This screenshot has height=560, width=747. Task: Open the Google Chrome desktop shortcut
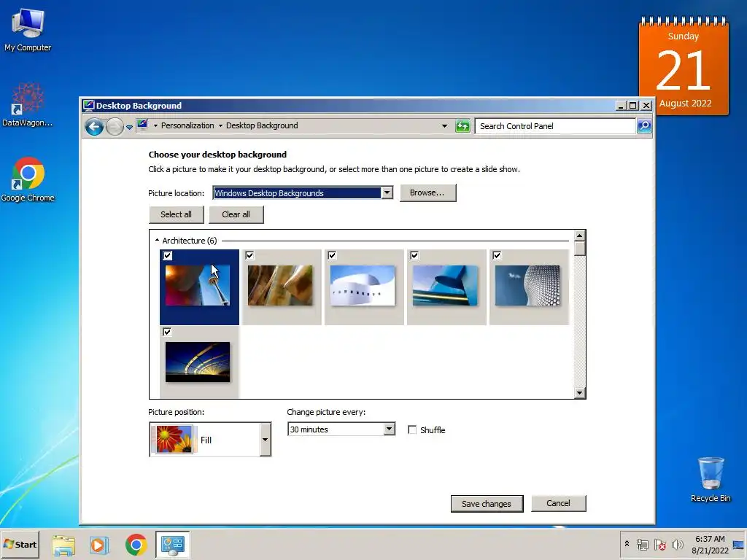pos(28,180)
